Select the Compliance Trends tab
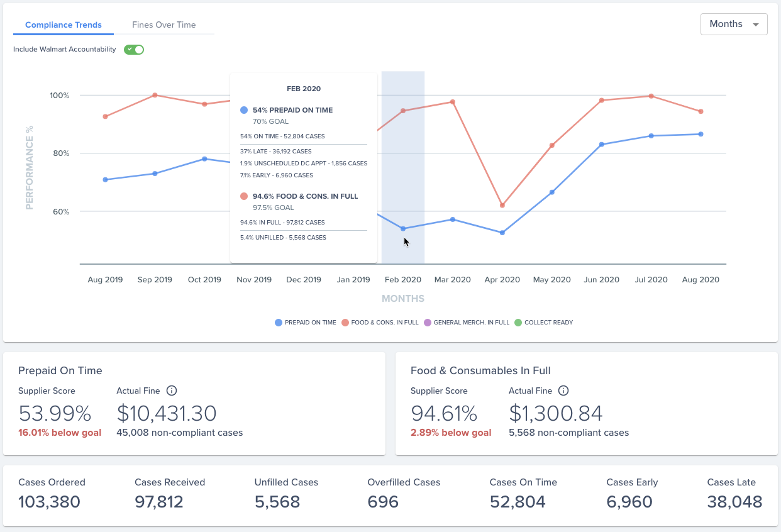The width and height of the screenshot is (781, 532). click(x=64, y=25)
